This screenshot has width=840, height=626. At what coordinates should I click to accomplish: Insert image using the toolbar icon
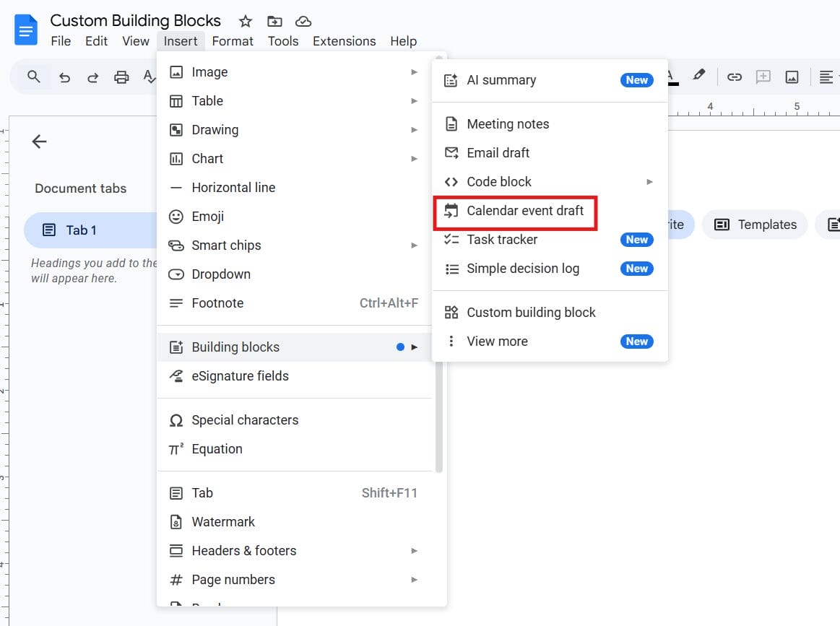click(792, 77)
